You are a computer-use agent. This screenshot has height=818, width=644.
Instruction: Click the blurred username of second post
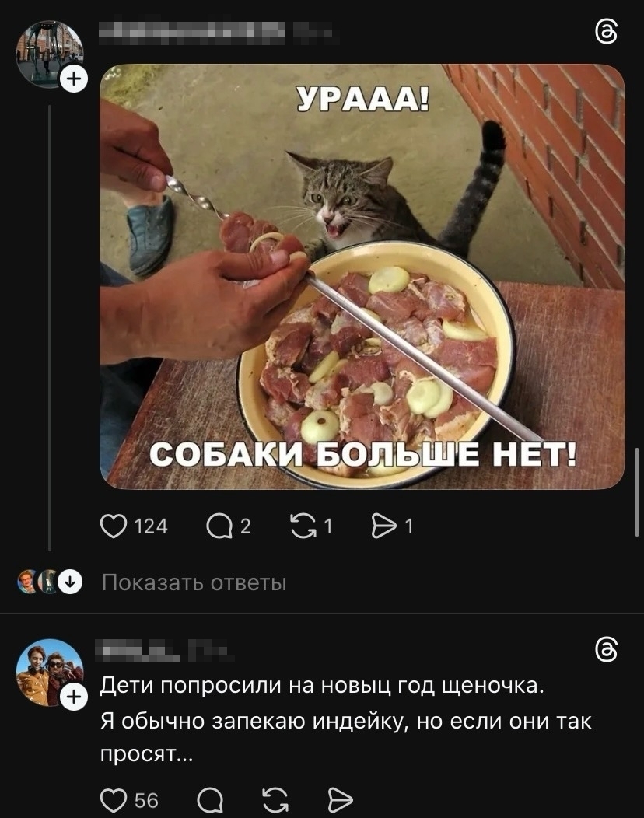coord(140,650)
